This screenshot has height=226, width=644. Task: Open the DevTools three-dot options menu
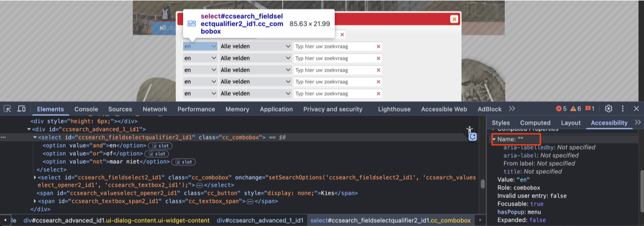(x=623, y=109)
